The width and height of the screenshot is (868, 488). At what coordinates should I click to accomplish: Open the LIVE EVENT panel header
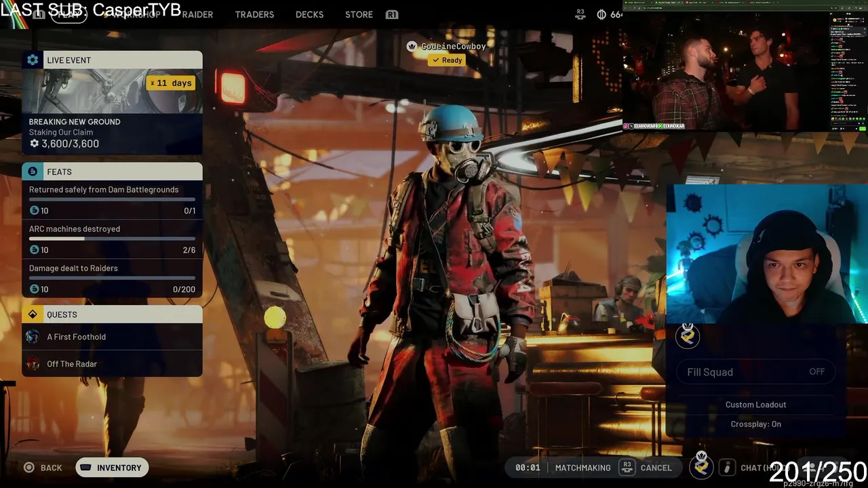point(112,60)
